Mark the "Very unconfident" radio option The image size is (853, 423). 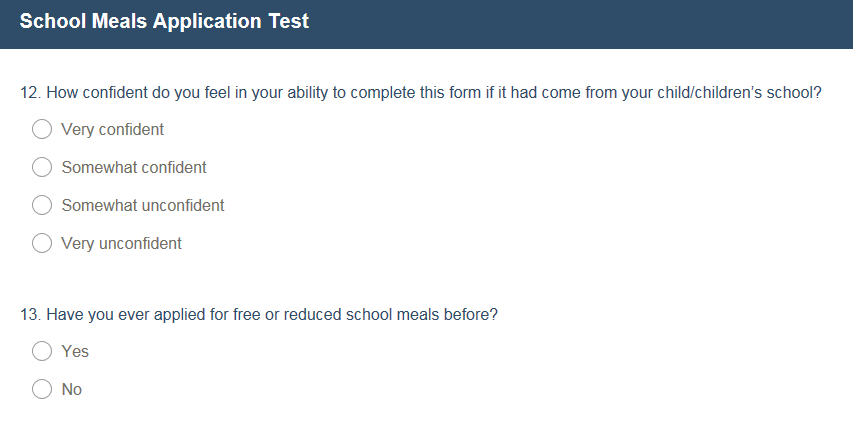tap(42, 243)
